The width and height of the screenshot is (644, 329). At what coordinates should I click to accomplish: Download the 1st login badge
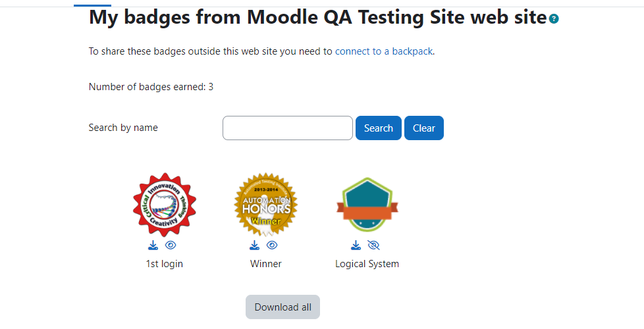(x=153, y=245)
